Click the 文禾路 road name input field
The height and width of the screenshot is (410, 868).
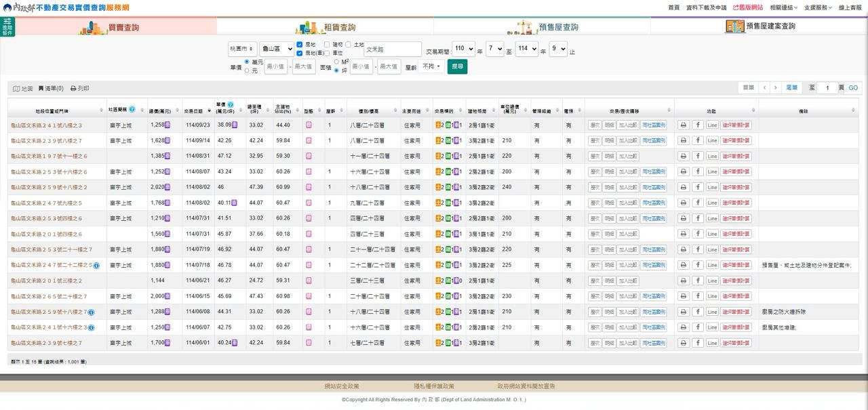(392, 49)
